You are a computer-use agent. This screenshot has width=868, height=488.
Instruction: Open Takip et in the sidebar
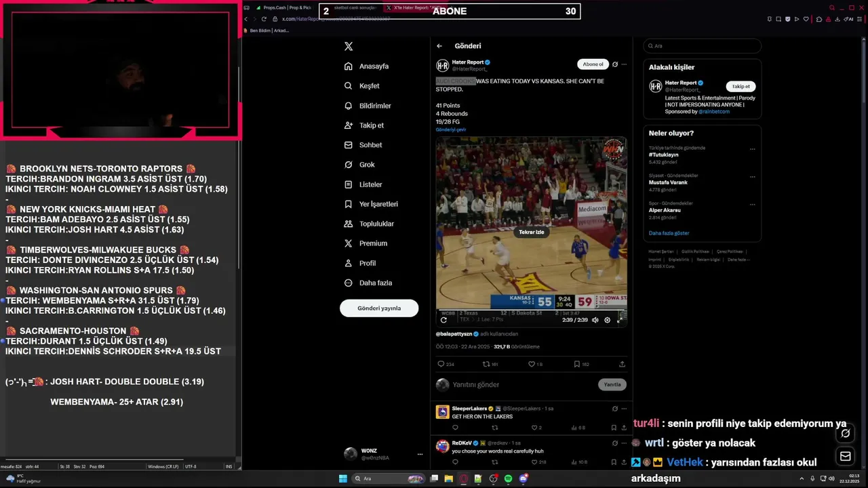click(x=363, y=125)
